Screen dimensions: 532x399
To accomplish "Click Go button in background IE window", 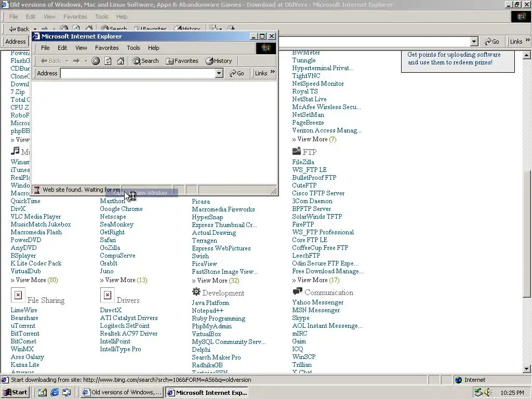I will (492, 42).
